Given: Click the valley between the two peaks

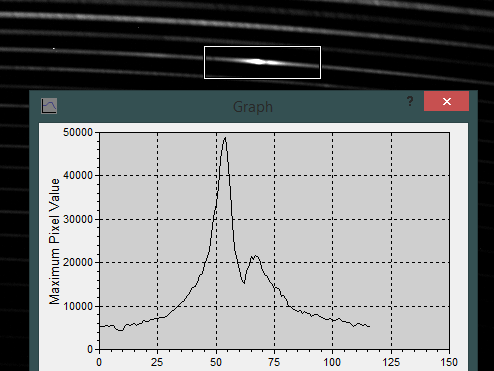Looking at the screenshot, I should [244, 283].
